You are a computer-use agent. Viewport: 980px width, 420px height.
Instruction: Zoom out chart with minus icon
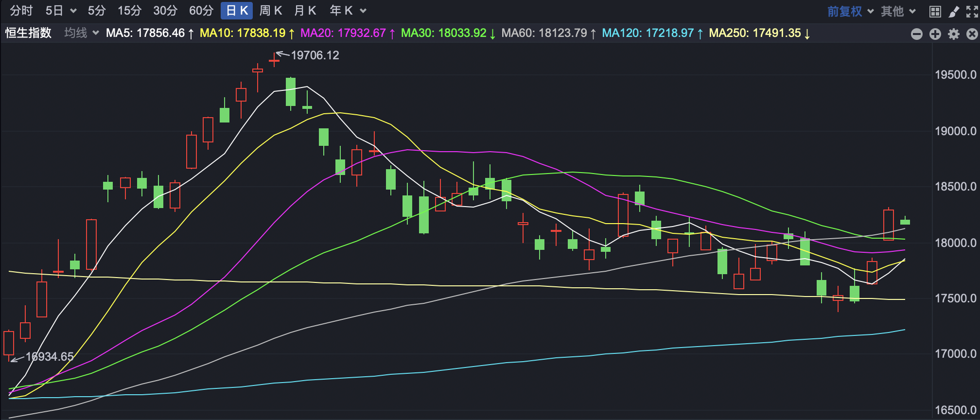[x=917, y=34]
